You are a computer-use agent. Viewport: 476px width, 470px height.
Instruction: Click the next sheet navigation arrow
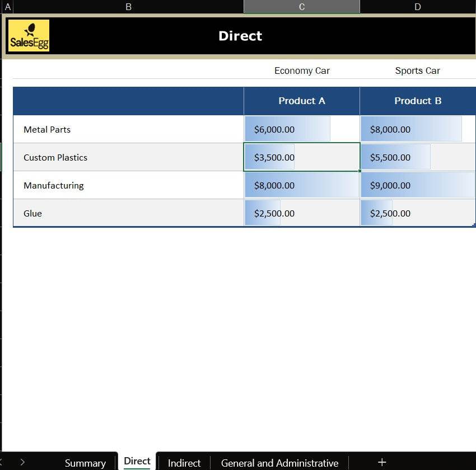point(22,462)
